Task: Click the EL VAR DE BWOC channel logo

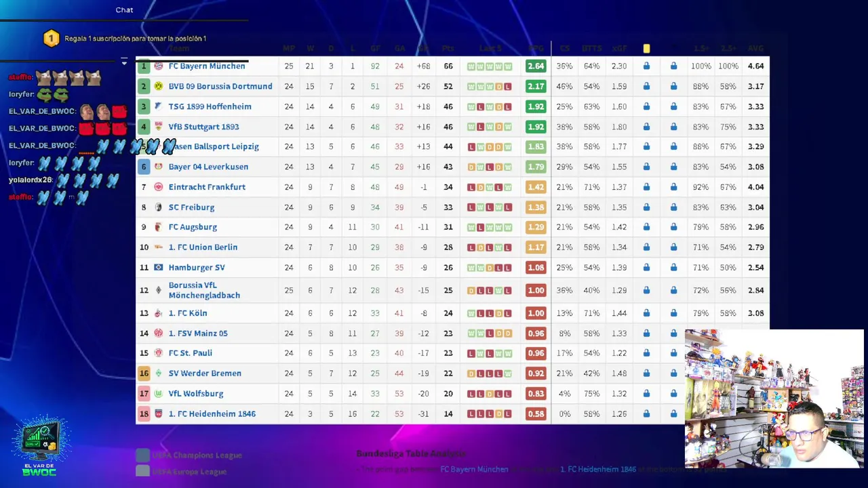Action: 39,445
